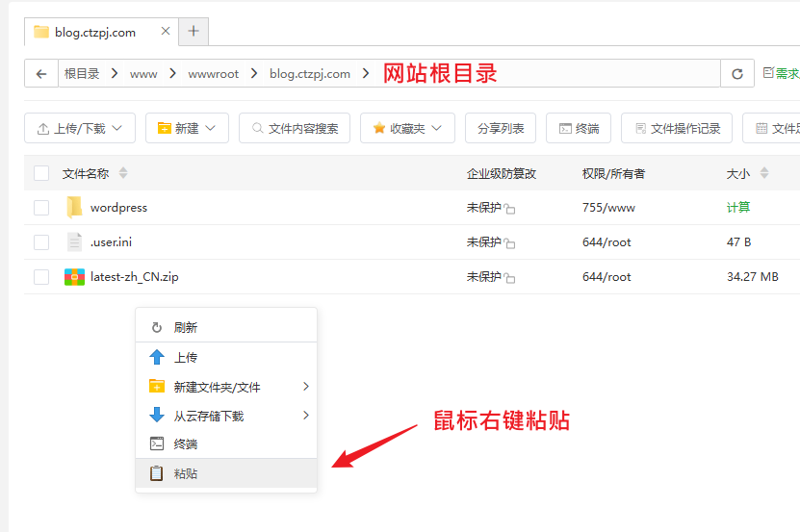The image size is (800, 532).
Task: Click the back arrow navigation button
Action: coord(40,74)
